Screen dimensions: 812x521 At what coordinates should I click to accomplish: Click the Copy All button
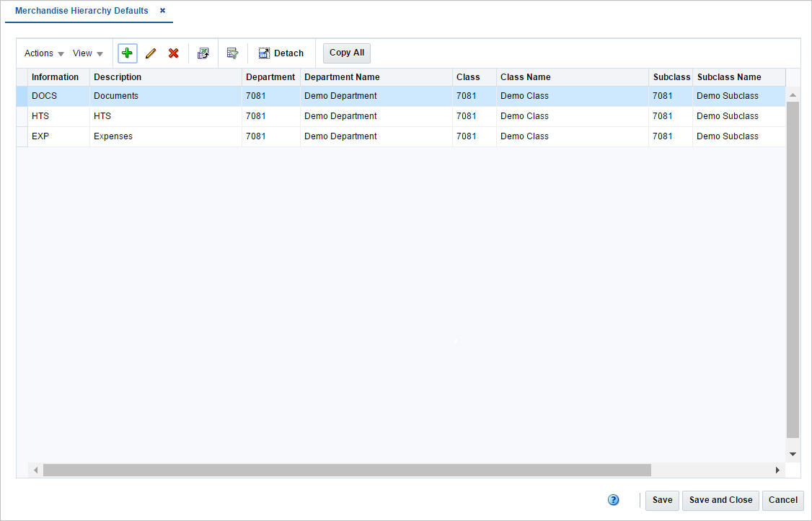point(347,53)
